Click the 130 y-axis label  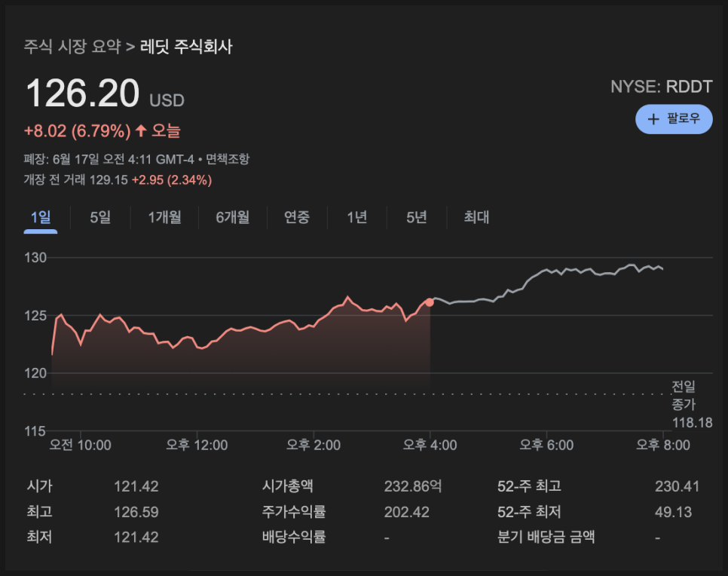click(35, 258)
